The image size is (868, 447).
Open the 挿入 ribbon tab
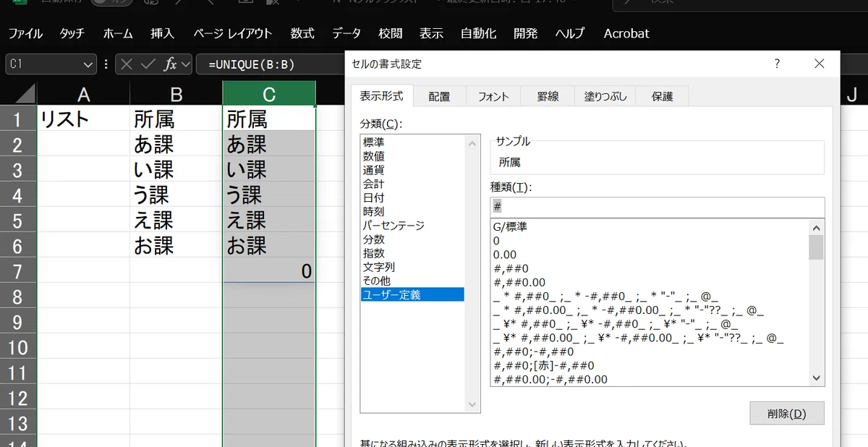pos(163,33)
